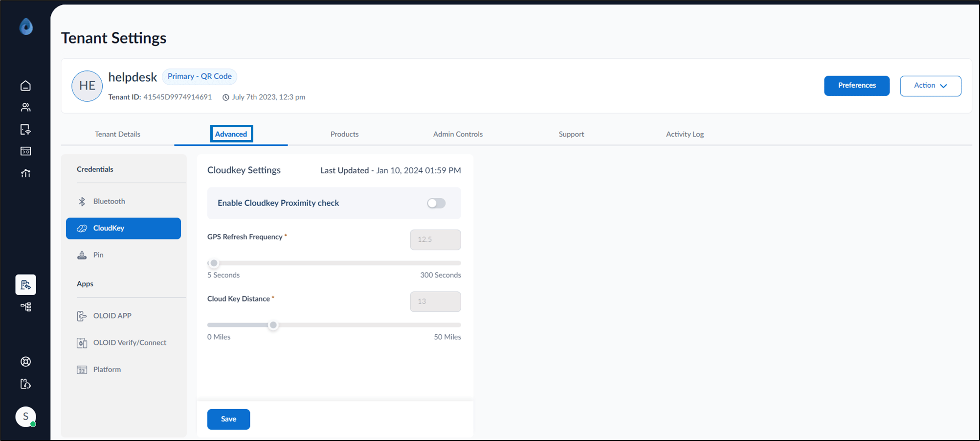Open the Home icon in sidebar
Screen dimensions: 980x441
[x=26, y=86]
